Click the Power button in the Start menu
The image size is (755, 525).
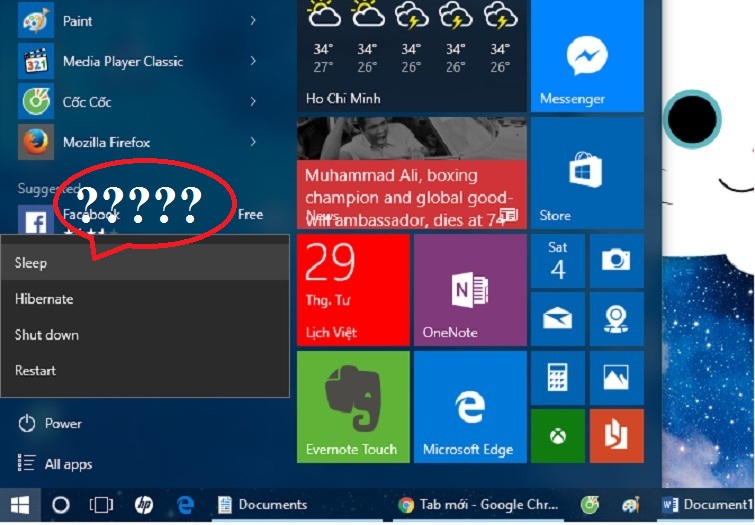click(50, 424)
